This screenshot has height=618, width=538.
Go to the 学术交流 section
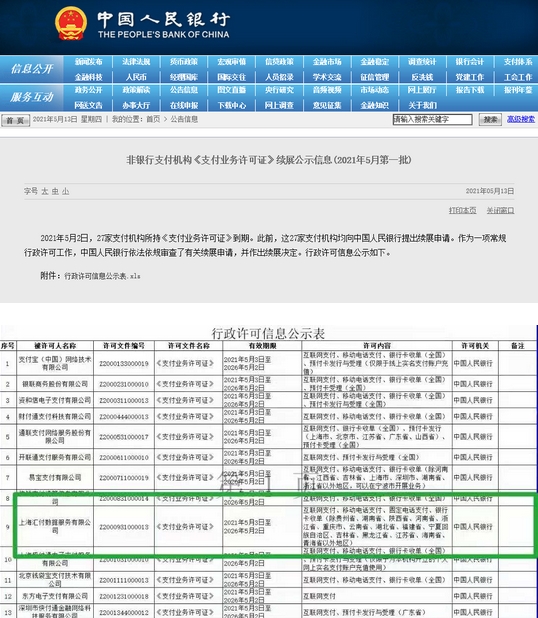coord(327,77)
